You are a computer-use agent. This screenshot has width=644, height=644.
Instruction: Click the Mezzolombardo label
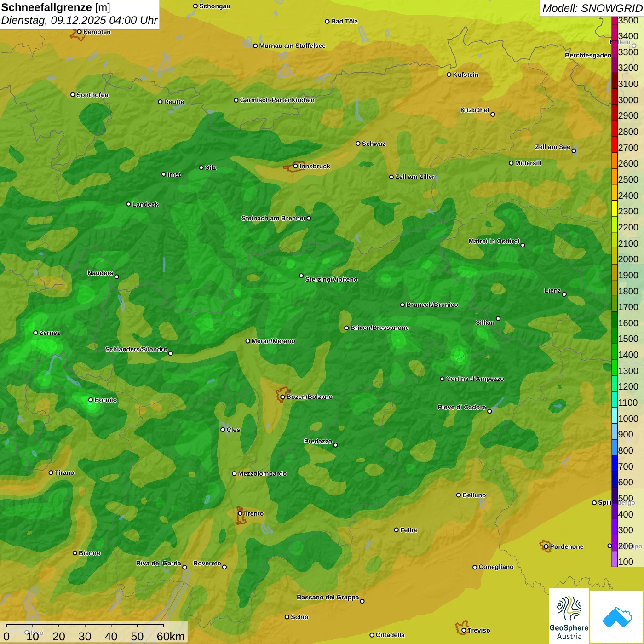click(262, 473)
